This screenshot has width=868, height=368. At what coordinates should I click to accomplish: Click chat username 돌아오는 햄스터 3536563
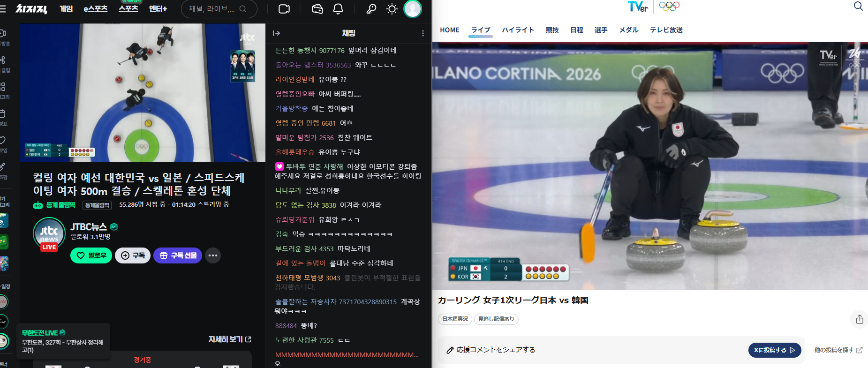313,65
